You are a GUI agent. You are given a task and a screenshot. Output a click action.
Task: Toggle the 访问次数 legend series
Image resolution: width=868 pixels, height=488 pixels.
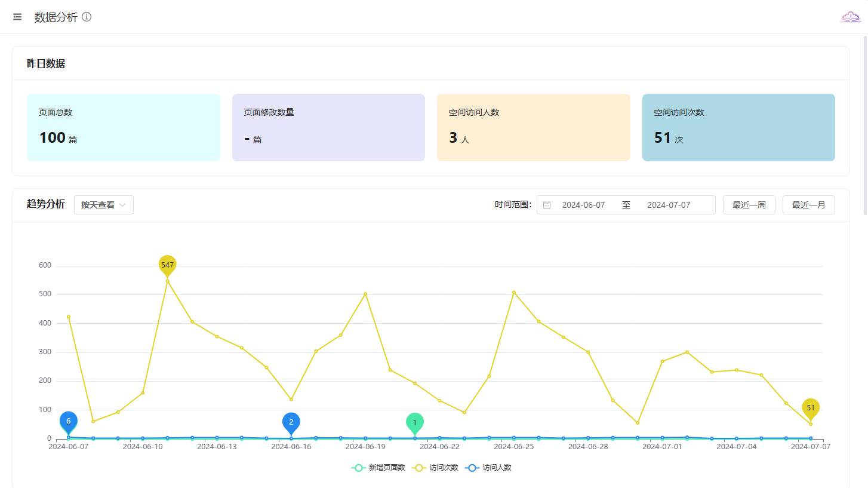point(435,468)
